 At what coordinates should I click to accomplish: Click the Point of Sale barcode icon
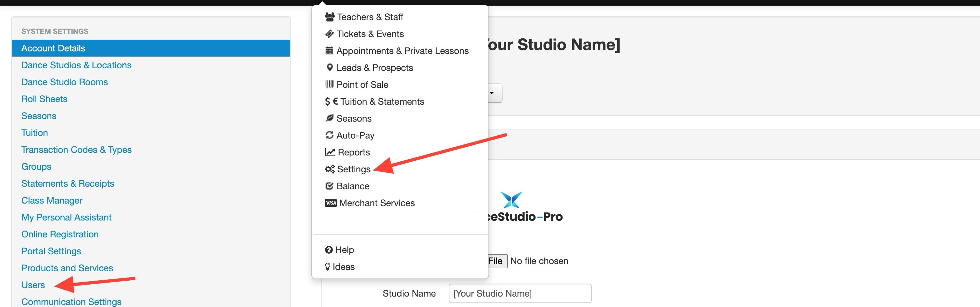(330, 85)
